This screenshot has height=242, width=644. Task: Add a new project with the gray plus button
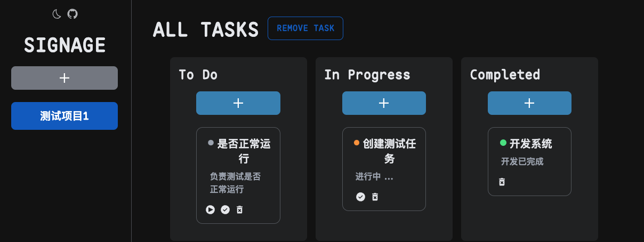pyautogui.click(x=65, y=78)
